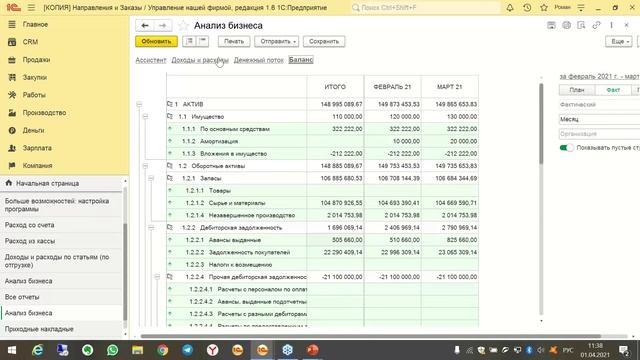Viewport: 640px width, 360px height.
Task: Collapse the 1.1 Имущество group
Action: 145,117
